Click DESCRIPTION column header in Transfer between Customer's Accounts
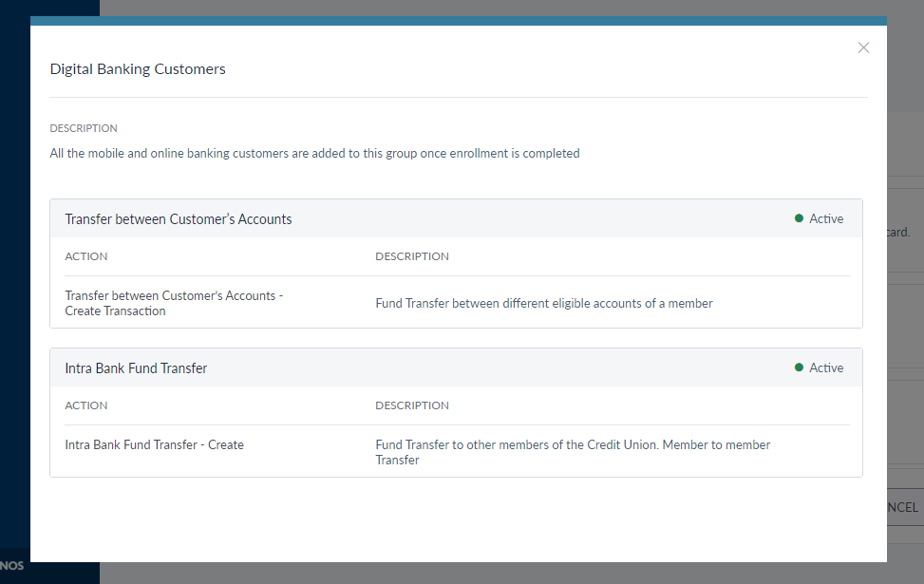 click(x=412, y=256)
